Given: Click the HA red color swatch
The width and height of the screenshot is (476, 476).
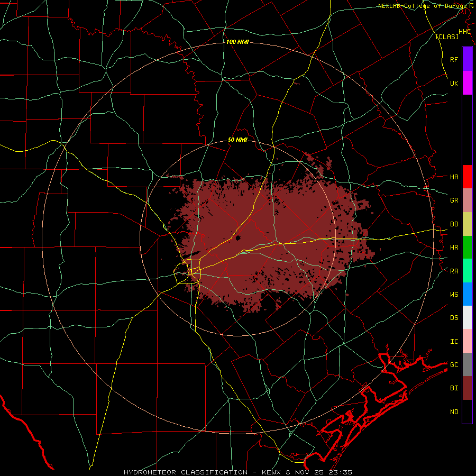Looking at the screenshot, I should [x=467, y=177].
